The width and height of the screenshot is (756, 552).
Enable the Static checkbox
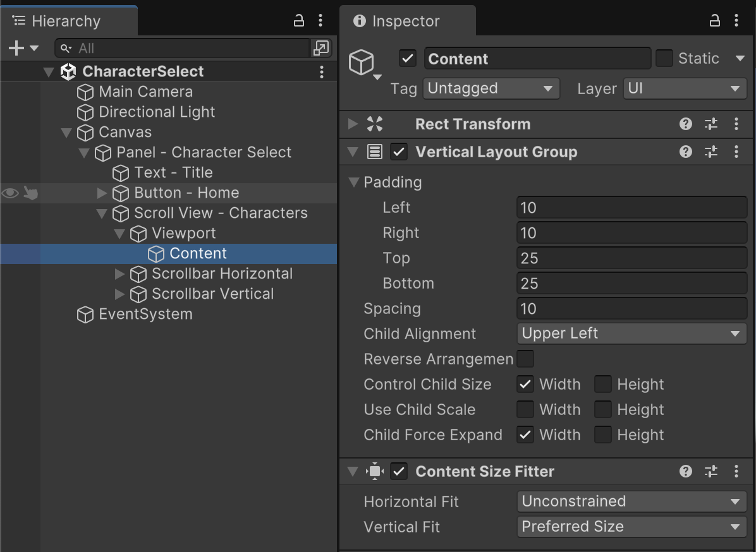click(x=664, y=59)
